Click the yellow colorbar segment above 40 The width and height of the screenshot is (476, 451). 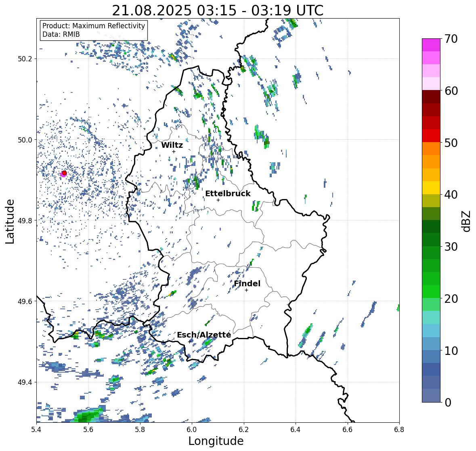[431, 188]
